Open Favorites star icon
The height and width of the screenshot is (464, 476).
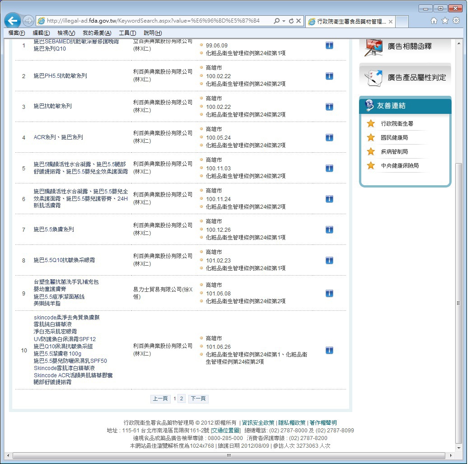[x=445, y=21]
